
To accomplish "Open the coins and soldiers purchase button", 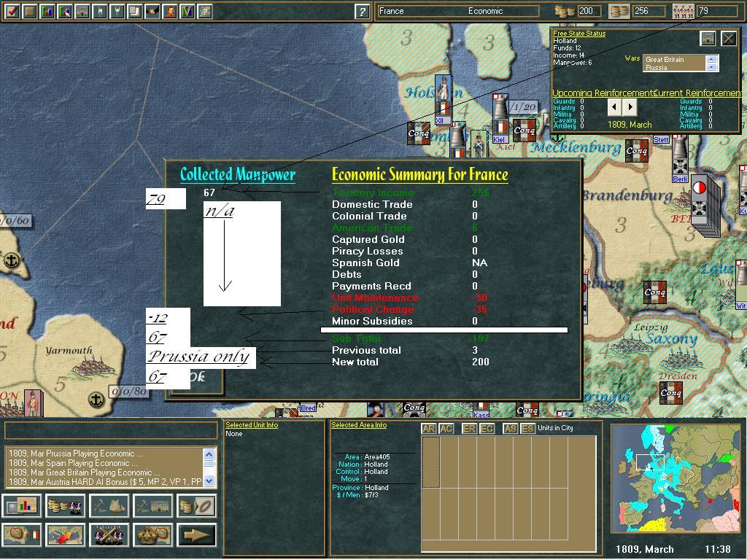I will [65, 506].
